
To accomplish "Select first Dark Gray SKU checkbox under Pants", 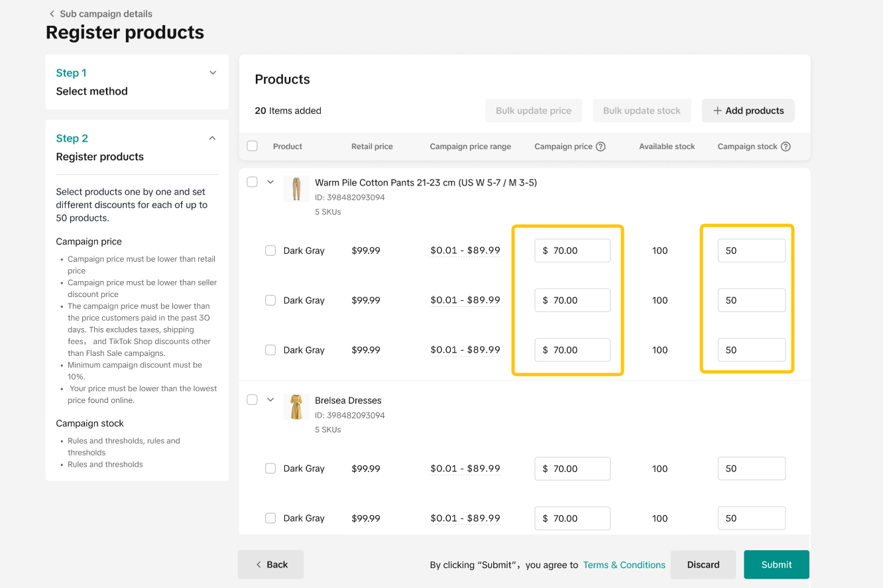I will pos(270,251).
